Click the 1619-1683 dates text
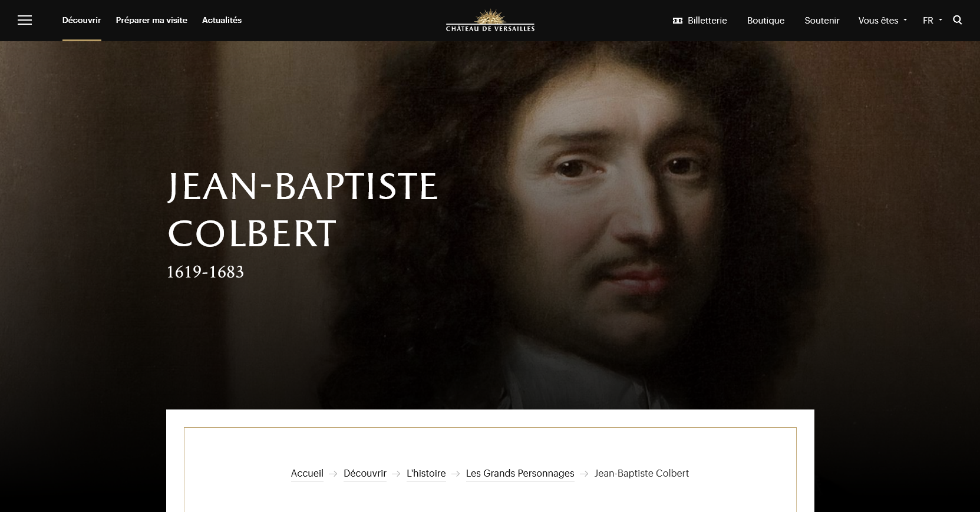The height and width of the screenshot is (512, 980). click(x=205, y=272)
